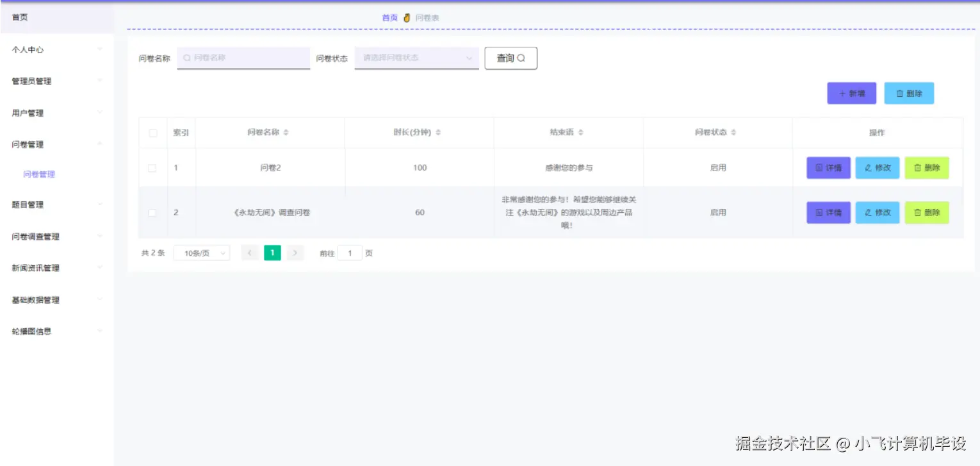The image size is (980, 466).
Task: Click the sort arrows beside 问卷名称 column header
Action: tap(286, 133)
